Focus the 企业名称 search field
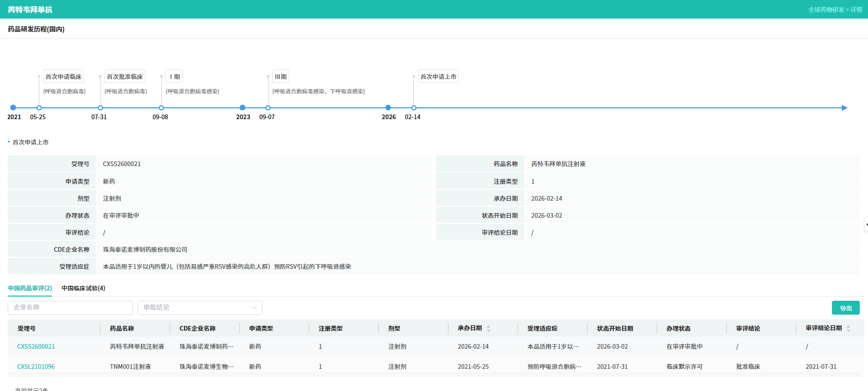This screenshot has height=391, width=868. click(70, 307)
